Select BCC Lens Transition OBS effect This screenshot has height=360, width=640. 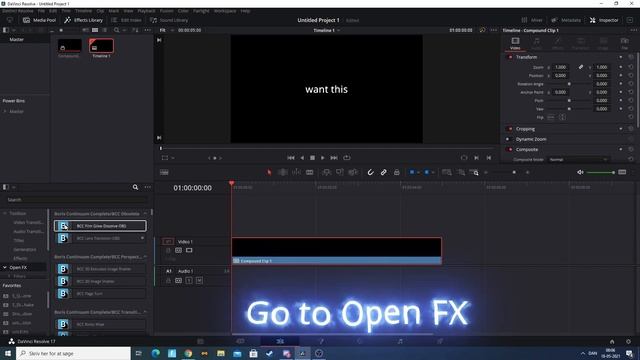tap(100, 238)
